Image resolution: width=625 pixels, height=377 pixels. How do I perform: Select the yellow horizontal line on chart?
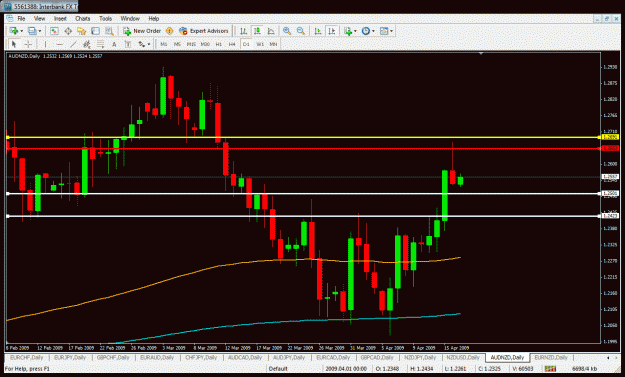pyautogui.click(x=303, y=137)
